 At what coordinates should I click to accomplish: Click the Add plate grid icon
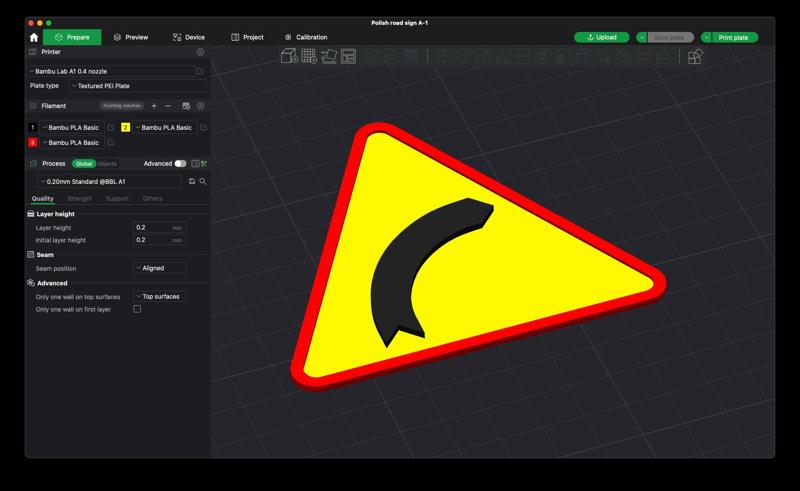tap(309, 56)
